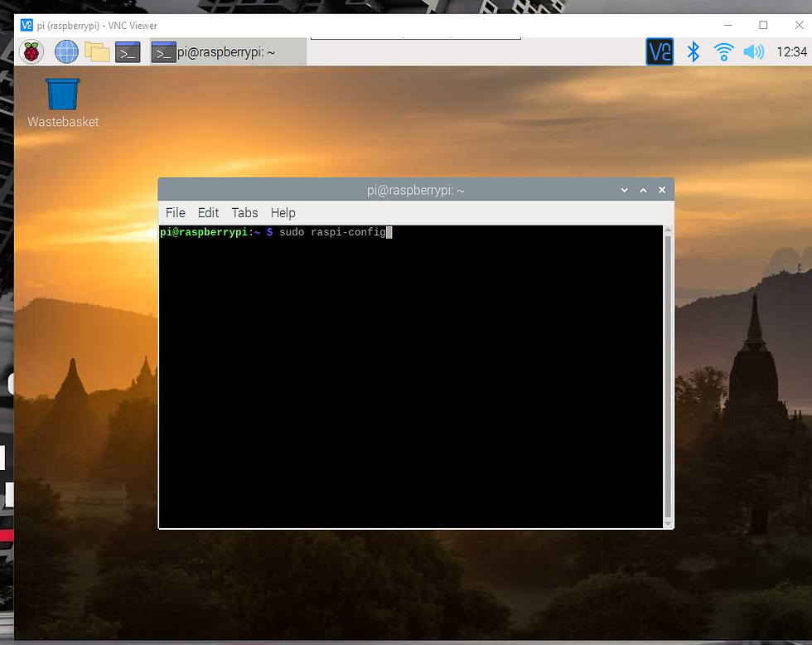Close the pi@raspberrypi terminal window
This screenshot has height=645, width=812.
(662, 190)
